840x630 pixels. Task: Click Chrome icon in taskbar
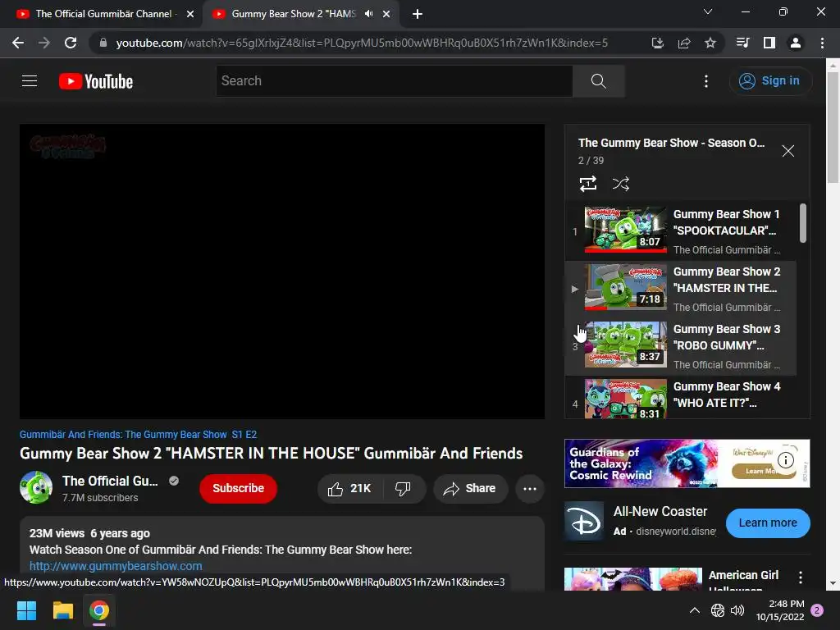[x=99, y=610]
